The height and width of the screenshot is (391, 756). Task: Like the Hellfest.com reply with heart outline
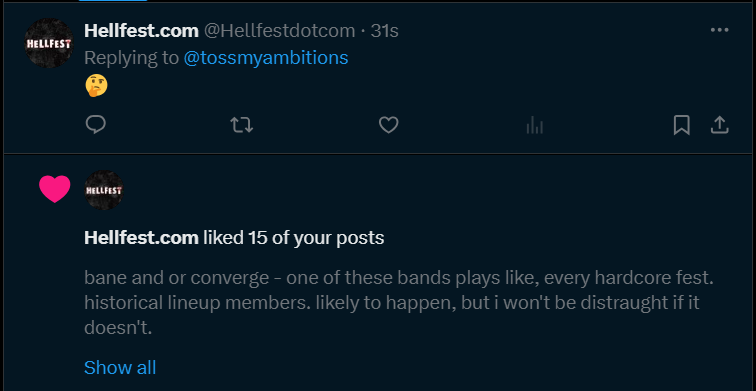[388, 125]
